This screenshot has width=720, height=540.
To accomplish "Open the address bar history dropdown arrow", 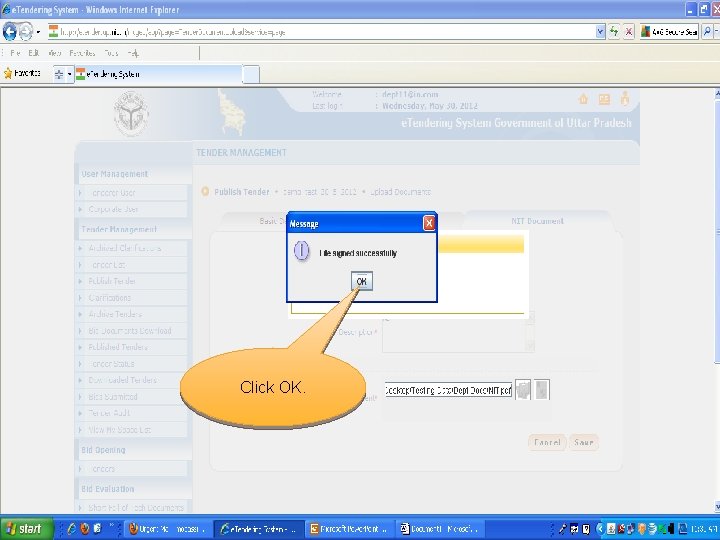I will pos(600,32).
